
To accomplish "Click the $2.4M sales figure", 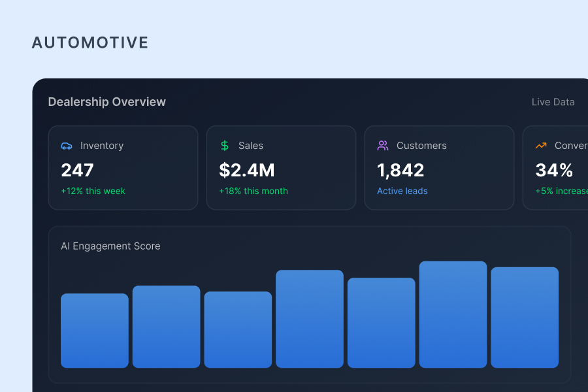I will click(247, 170).
